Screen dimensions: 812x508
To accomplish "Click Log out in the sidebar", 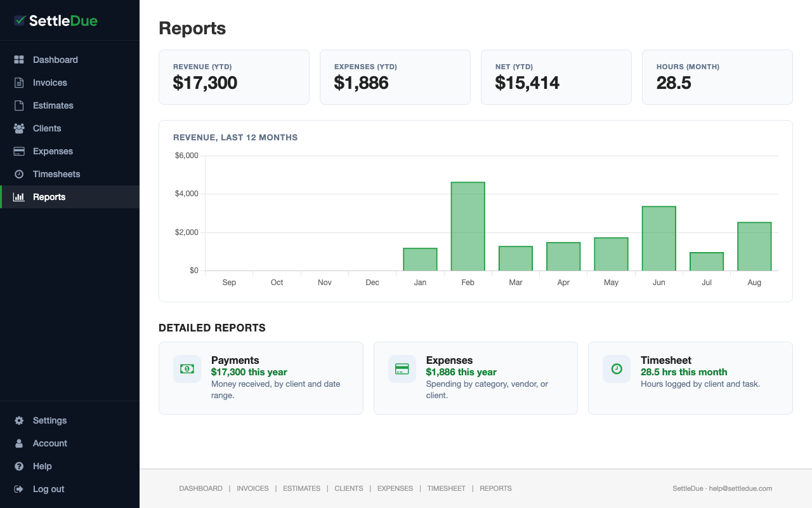I will (70, 489).
